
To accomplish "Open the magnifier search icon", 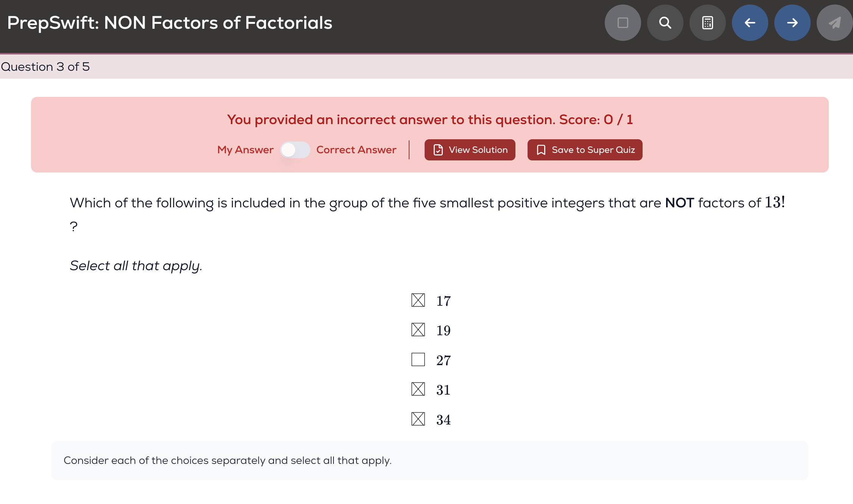I will point(665,23).
